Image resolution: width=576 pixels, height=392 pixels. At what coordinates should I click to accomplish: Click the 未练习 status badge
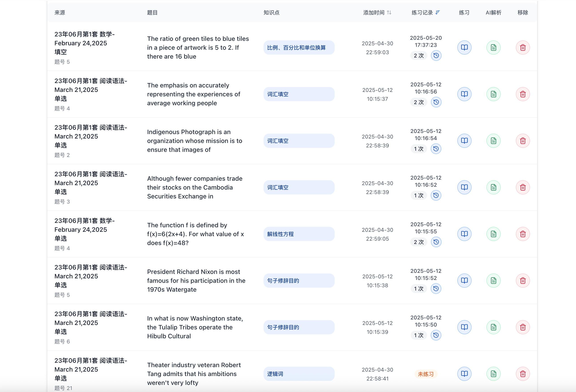tap(426, 374)
